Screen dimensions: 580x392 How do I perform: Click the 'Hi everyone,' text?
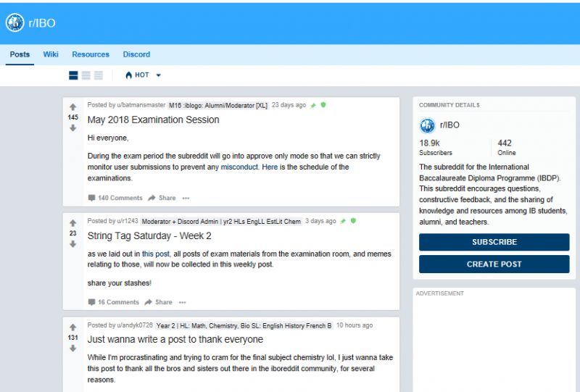click(x=107, y=138)
